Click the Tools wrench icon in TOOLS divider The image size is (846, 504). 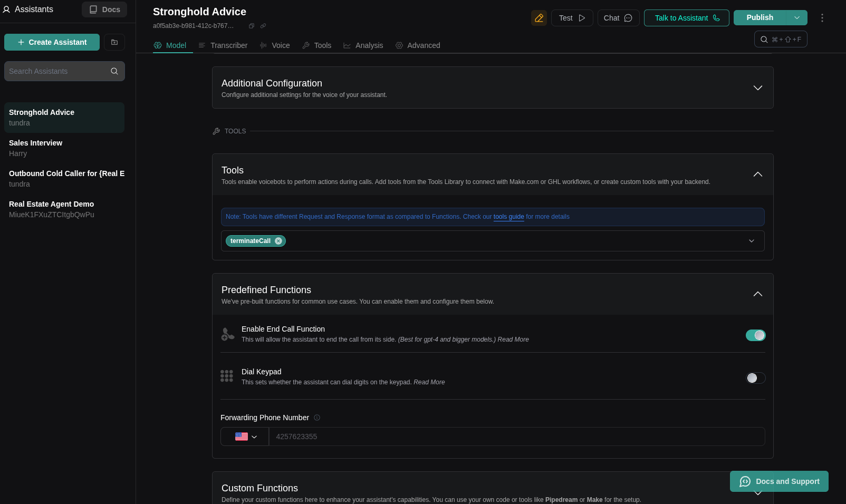[x=216, y=131]
